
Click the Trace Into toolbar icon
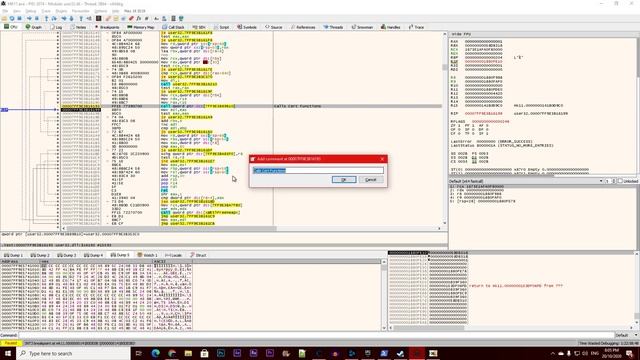pos(64,18)
